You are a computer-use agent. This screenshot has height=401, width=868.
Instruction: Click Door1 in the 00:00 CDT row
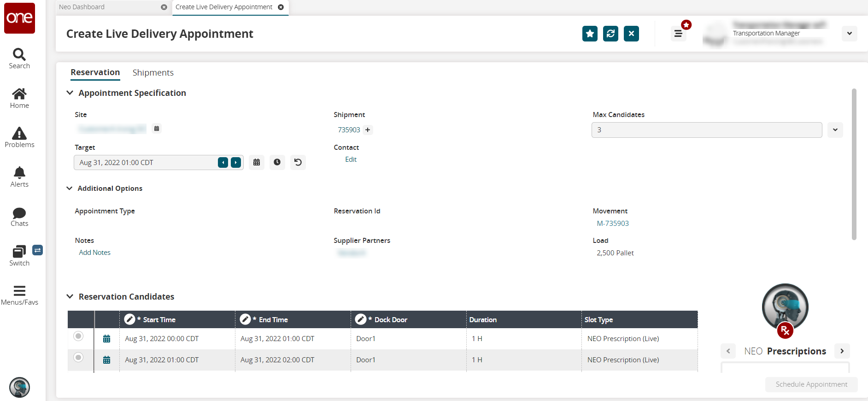[366, 339]
